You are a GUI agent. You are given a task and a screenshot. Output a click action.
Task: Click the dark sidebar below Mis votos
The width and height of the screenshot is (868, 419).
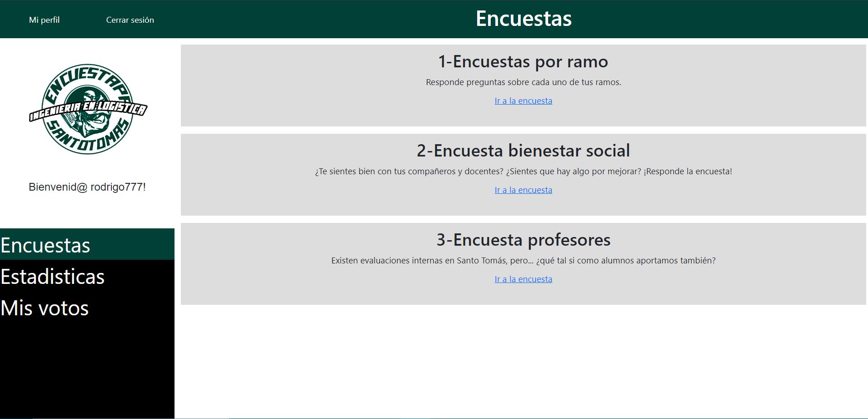pyautogui.click(x=86, y=364)
